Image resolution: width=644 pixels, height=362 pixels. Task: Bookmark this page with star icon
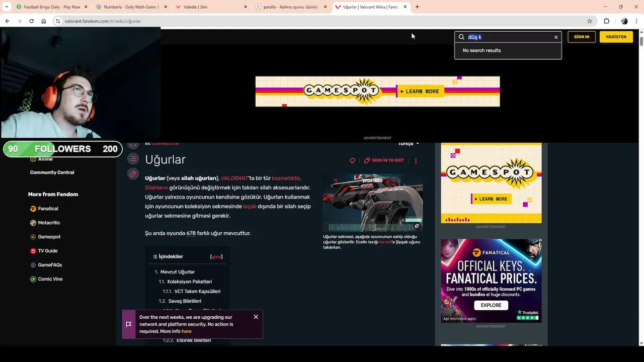pyautogui.click(x=590, y=21)
